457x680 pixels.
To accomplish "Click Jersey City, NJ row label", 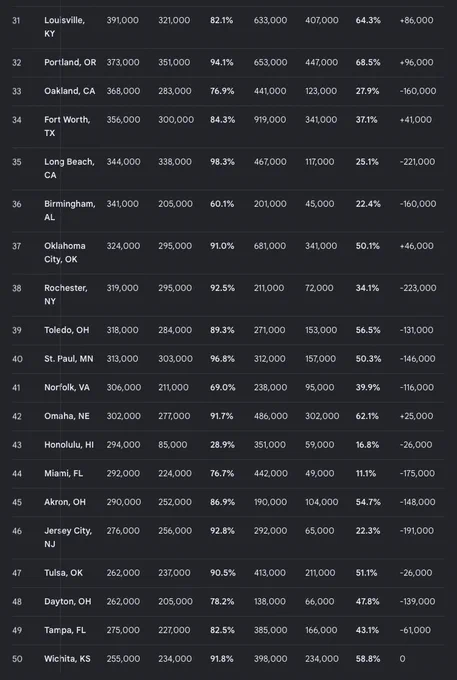I will [x=68, y=537].
